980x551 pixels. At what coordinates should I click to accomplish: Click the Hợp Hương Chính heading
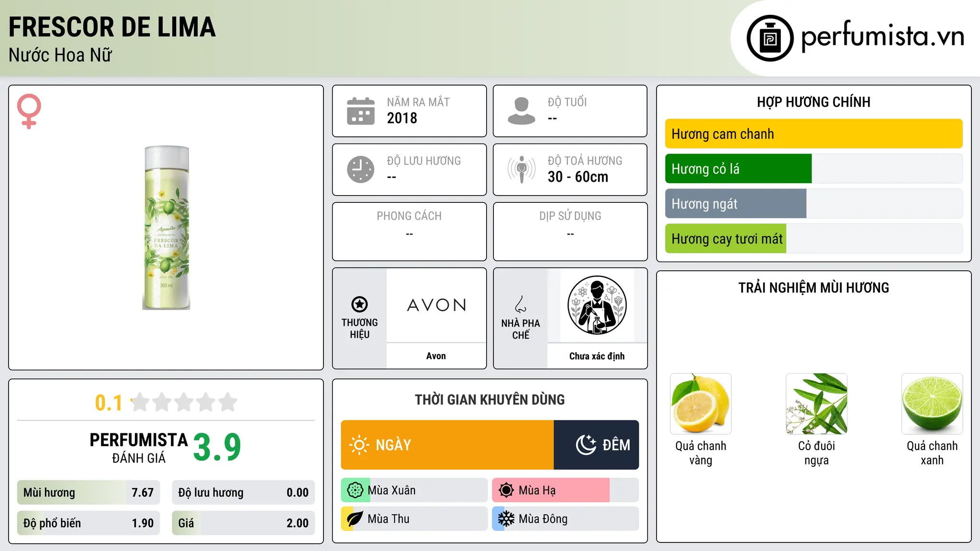(813, 102)
